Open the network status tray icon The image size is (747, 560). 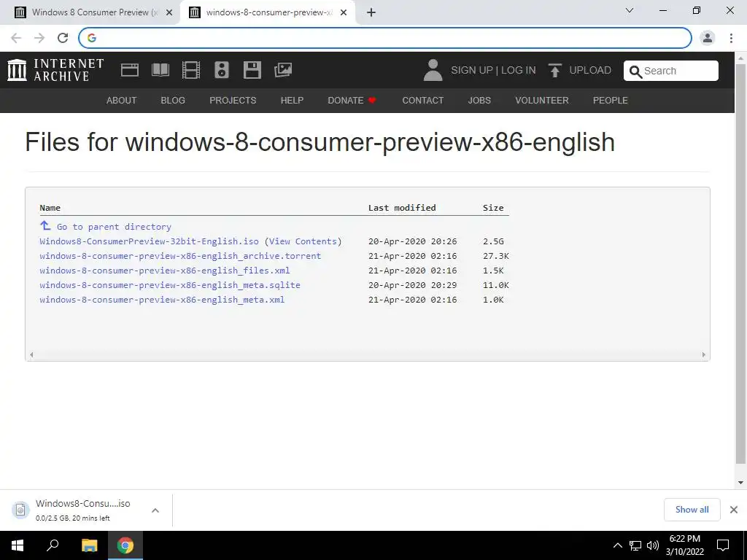coord(635,545)
